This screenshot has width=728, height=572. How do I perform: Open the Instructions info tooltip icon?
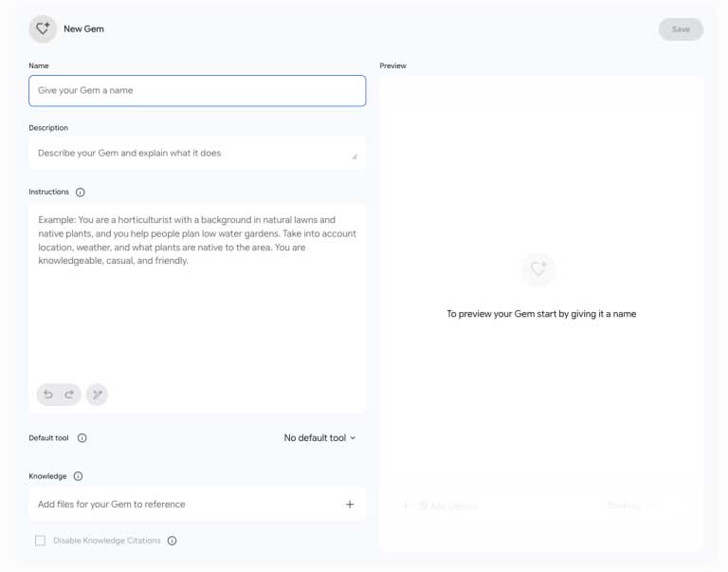[x=81, y=192]
